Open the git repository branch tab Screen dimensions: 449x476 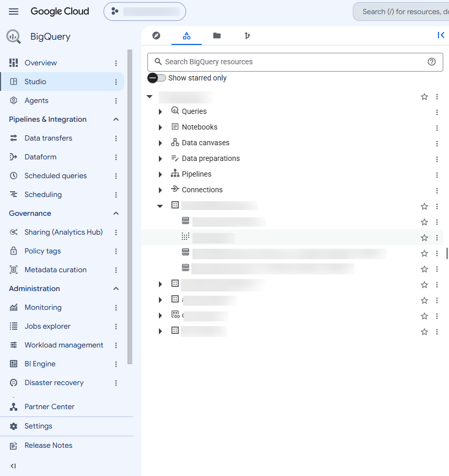pyautogui.click(x=247, y=36)
